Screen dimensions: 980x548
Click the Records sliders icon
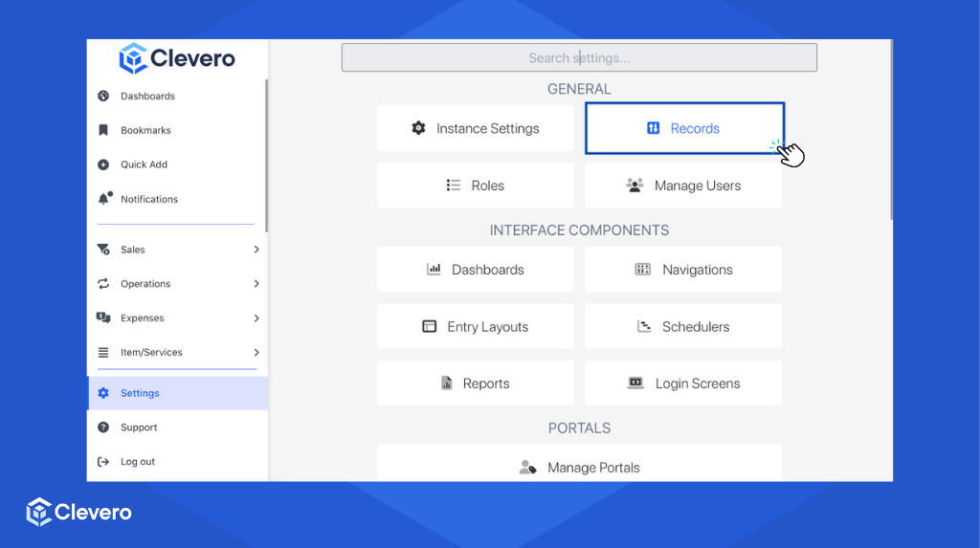pos(653,128)
